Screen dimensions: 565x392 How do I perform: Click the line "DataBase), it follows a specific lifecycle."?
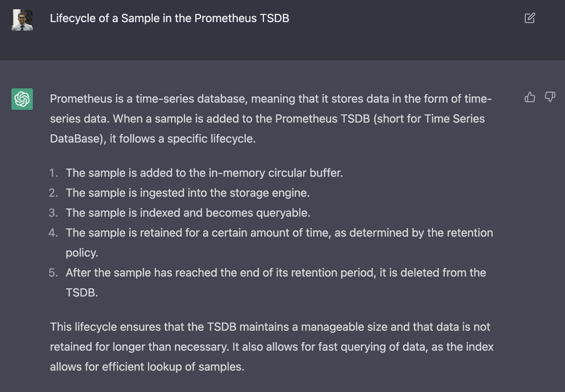pos(153,139)
